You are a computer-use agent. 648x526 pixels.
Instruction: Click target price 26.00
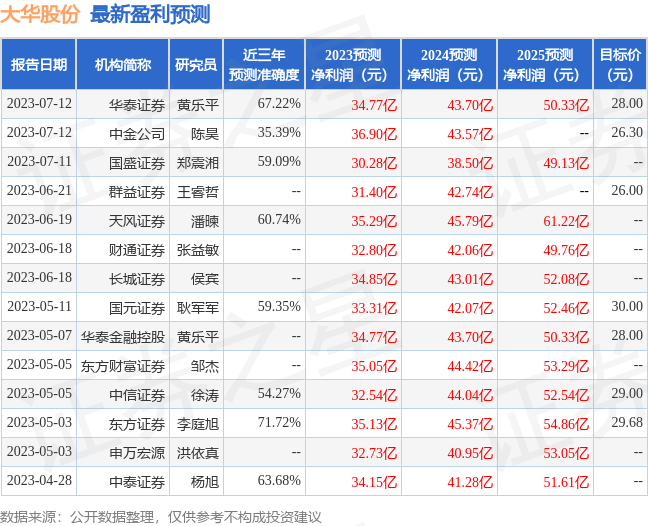coord(627,190)
